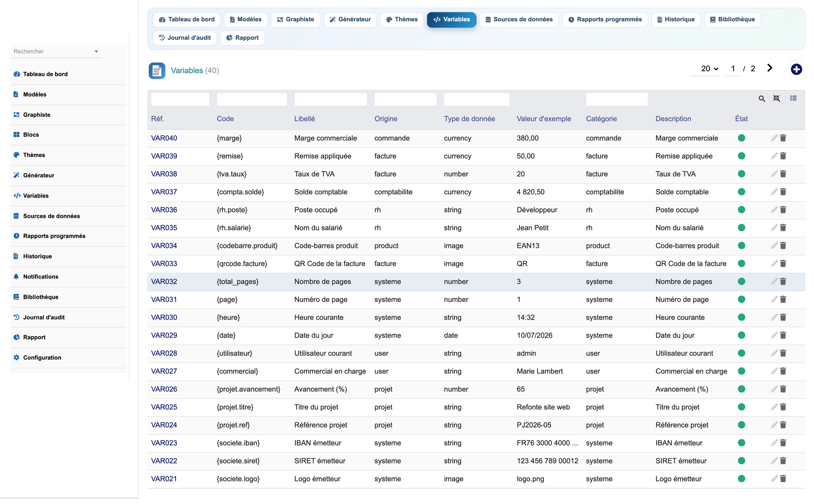The height and width of the screenshot is (504, 814).
Task: Edit VAR039 Remise appliquée pencil icon
Action: [x=774, y=156]
